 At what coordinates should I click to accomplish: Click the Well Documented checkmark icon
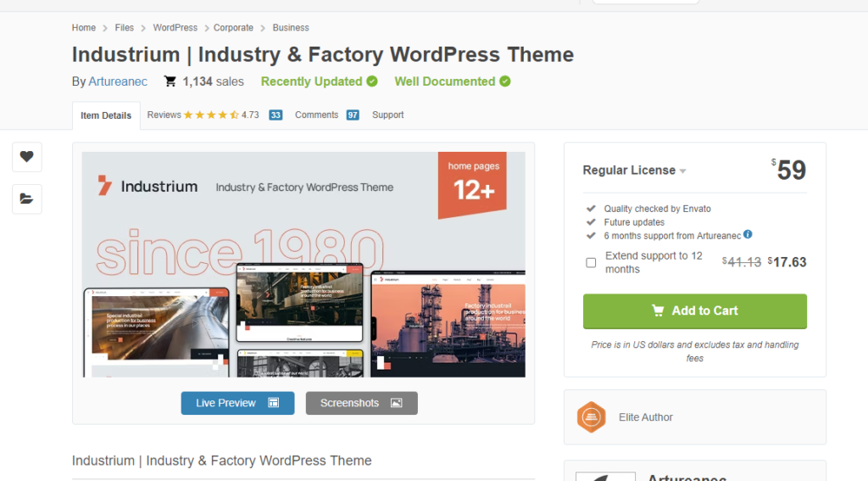coord(505,81)
